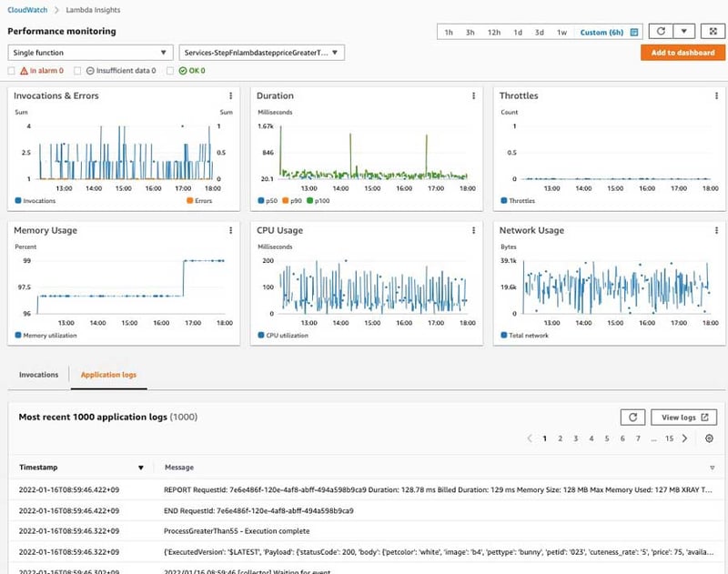Click the p50 legend blue swatch
Screen dimensions: 728x574
click(261, 200)
